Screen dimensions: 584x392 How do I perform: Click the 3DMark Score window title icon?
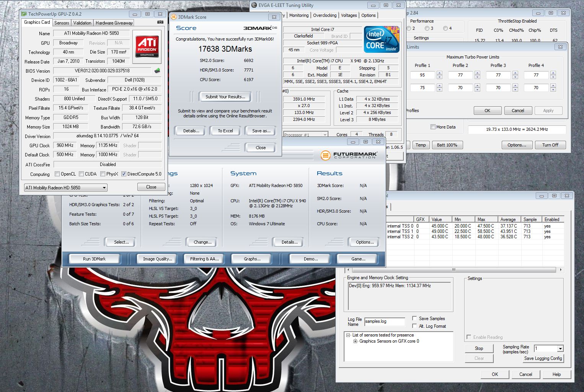174,17
